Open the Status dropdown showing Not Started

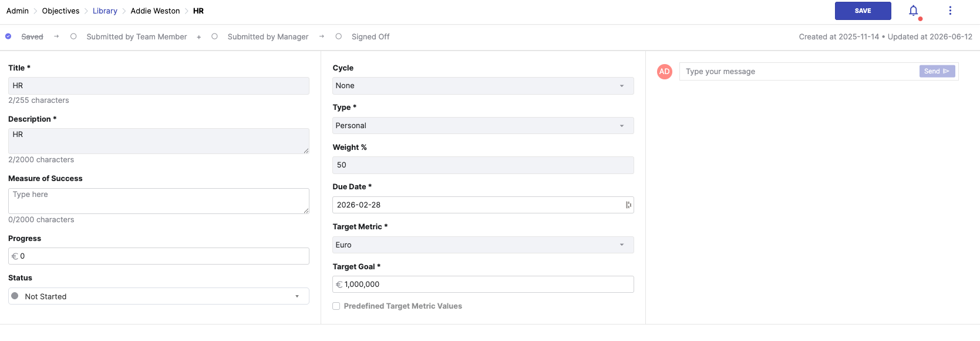pos(159,296)
